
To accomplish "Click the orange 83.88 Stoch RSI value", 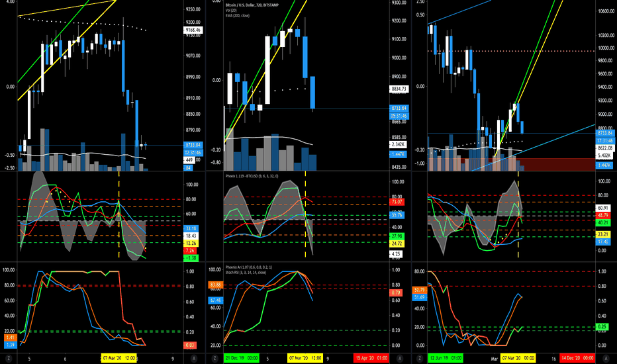I will (216, 285).
